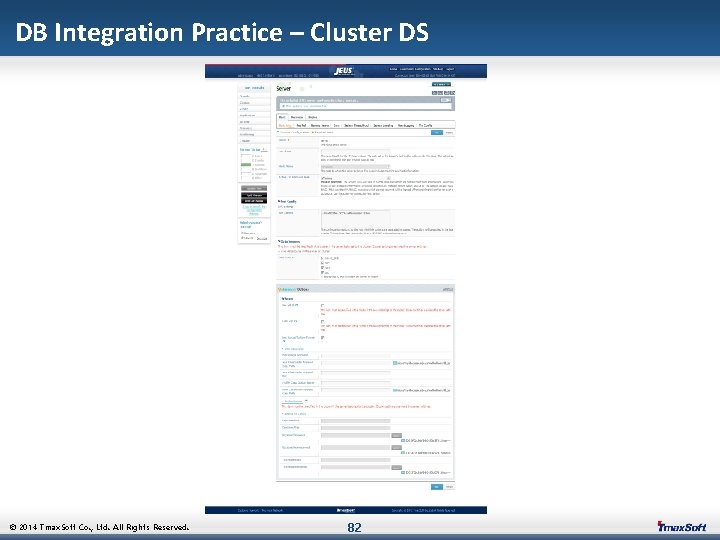720x540 pixels.
Task: Collapse the Advanced Options panel header
Action: point(365,289)
